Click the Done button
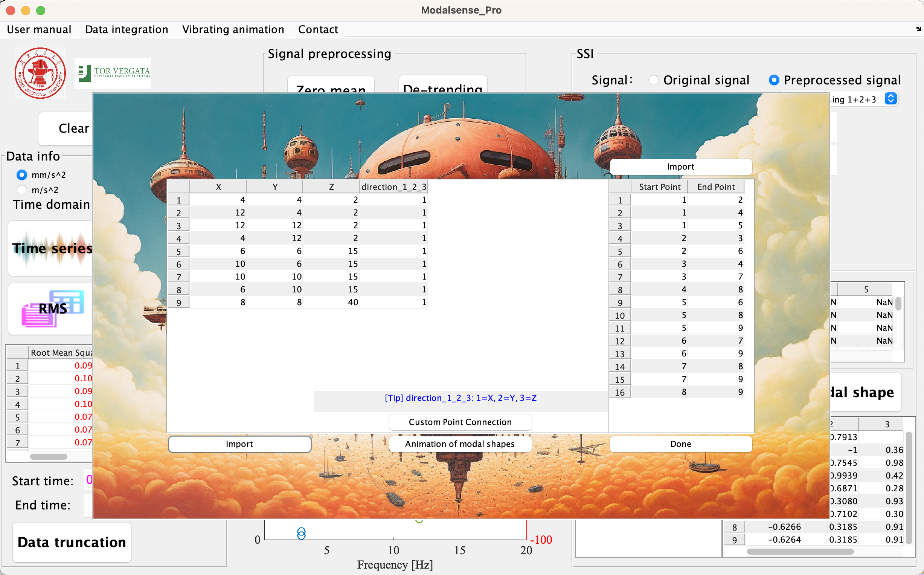Viewport: 924px width, 575px height. (x=680, y=444)
